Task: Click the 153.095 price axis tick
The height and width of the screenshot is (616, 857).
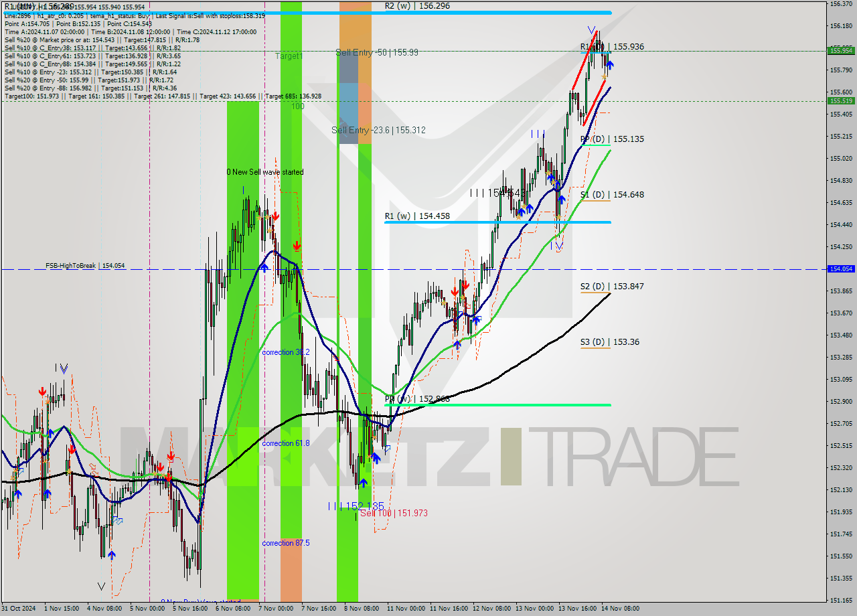Action: [841, 380]
